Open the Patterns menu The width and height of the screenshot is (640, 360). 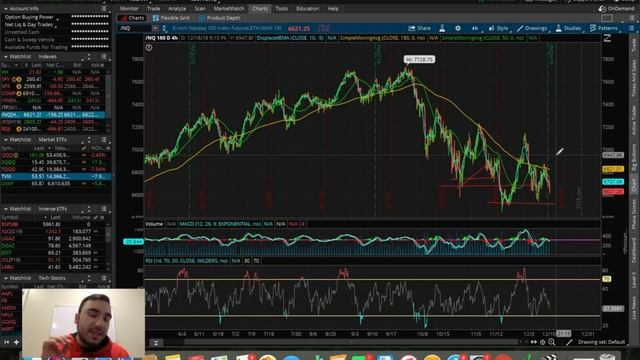coord(604,28)
